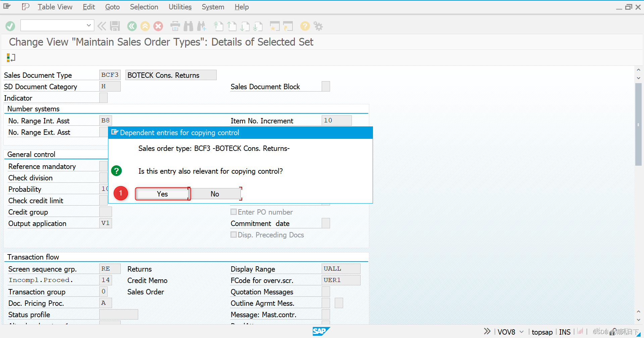Toggle the Reference mandatory field box

(103, 166)
